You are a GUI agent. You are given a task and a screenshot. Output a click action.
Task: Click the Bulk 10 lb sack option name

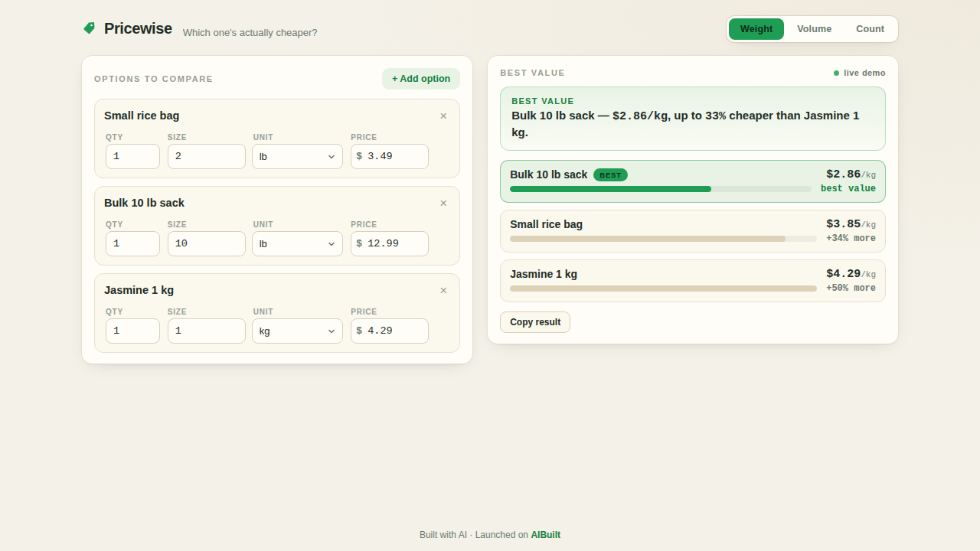[144, 203]
